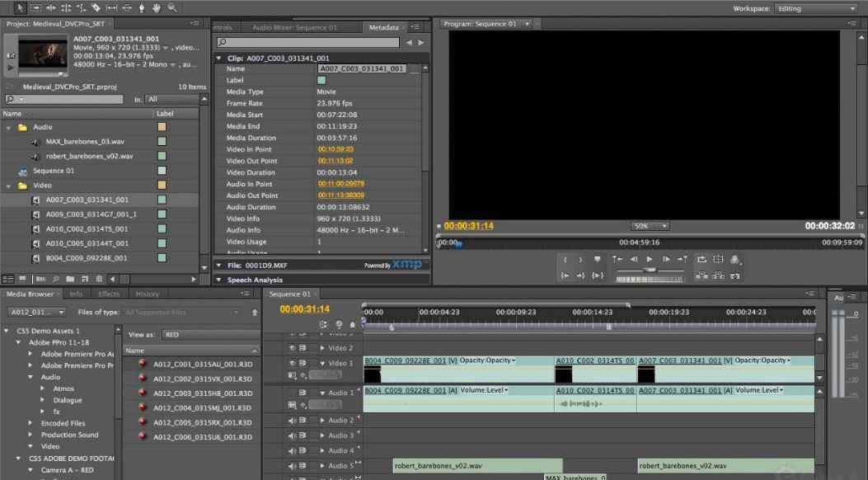Click the Audio In Point timecode value

[x=341, y=184]
